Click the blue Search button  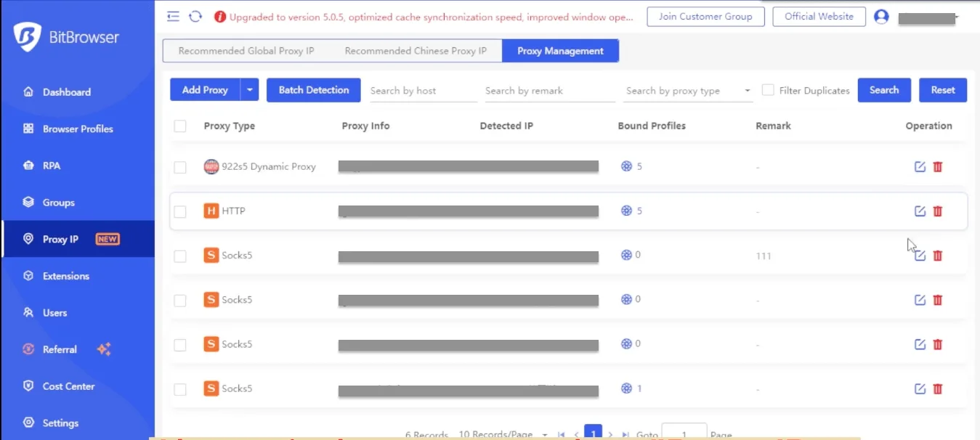click(x=884, y=90)
